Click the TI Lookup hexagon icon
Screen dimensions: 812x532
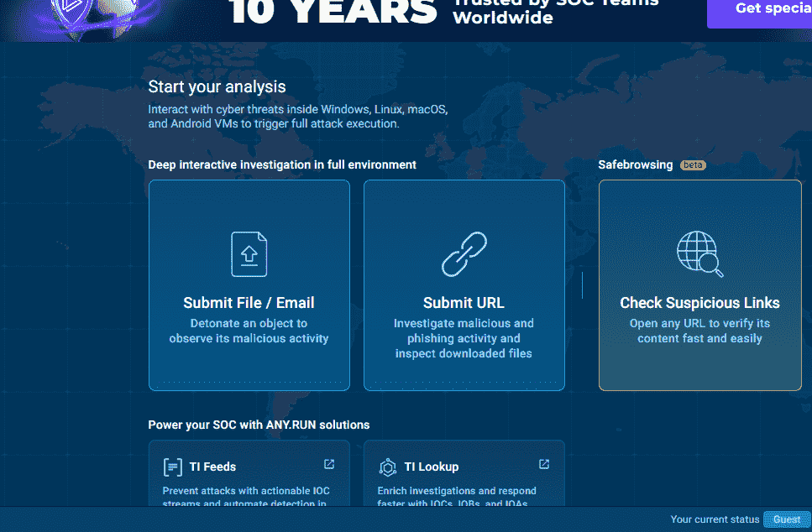click(387, 467)
